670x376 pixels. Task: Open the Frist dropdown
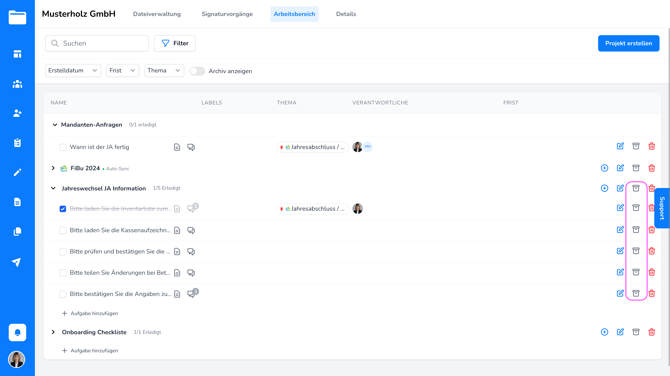pyautogui.click(x=122, y=70)
